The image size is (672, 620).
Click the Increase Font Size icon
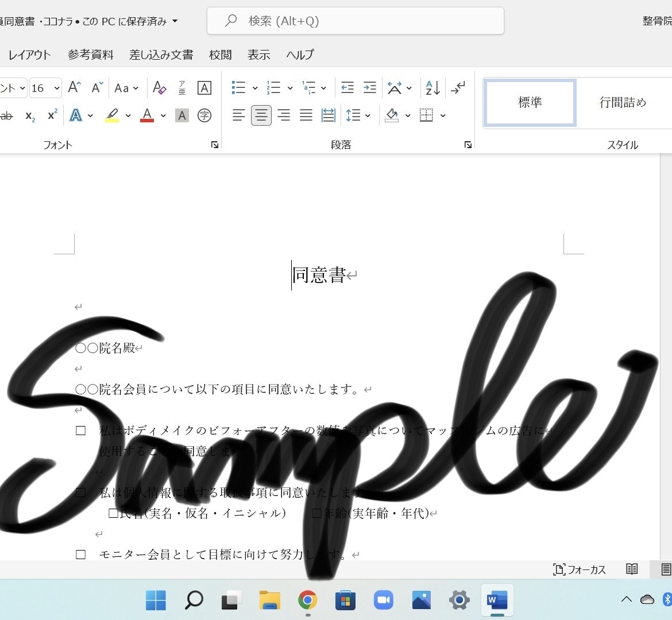click(x=75, y=88)
